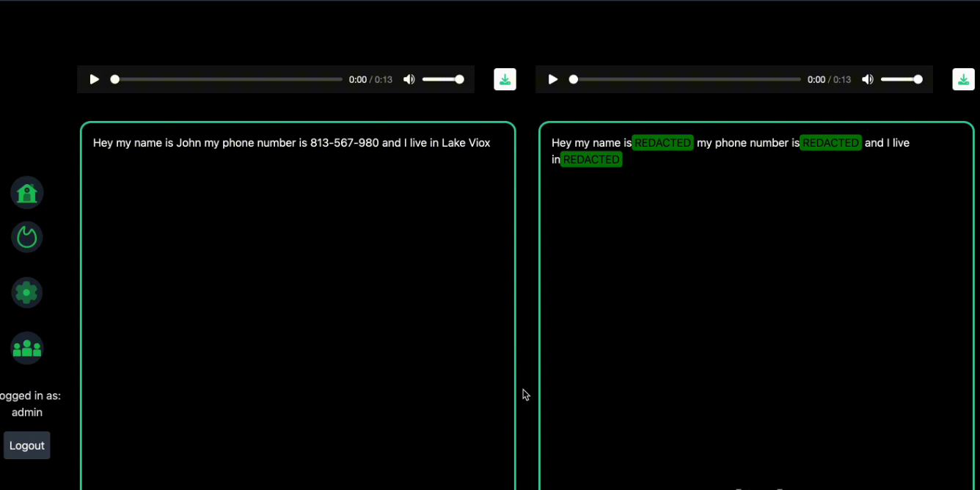980x490 pixels.
Task: Adjust volume slider on original audio player
Action: pos(442,79)
